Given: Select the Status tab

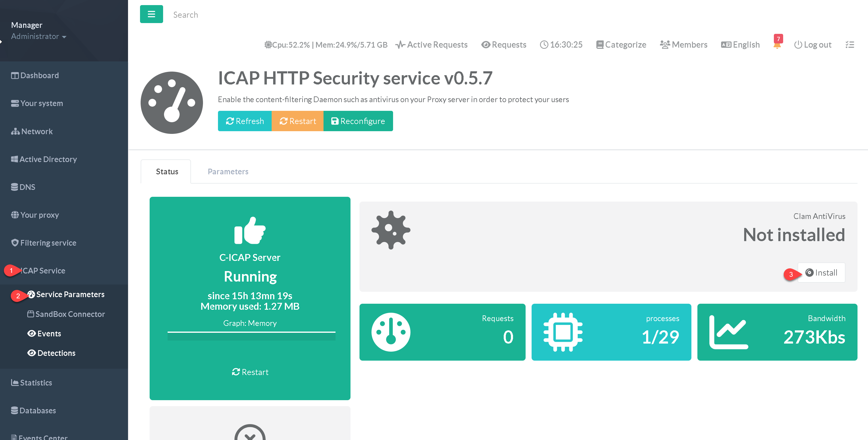Looking at the screenshot, I should [167, 172].
